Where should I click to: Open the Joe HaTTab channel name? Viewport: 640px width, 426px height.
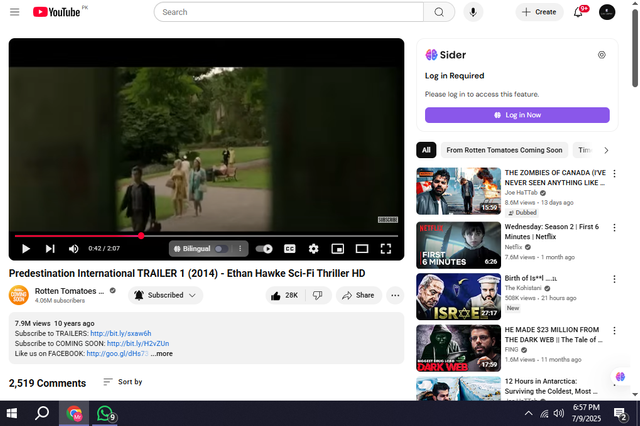(521, 193)
